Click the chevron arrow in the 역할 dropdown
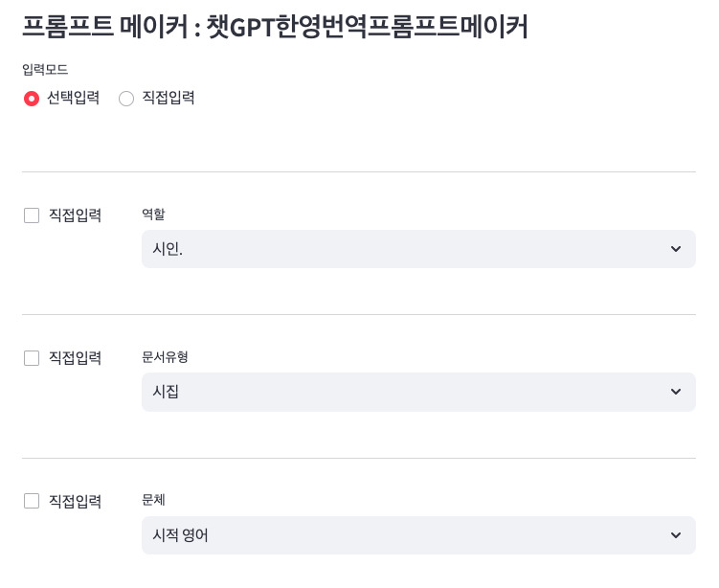This screenshot has height=588, width=719. click(x=676, y=249)
